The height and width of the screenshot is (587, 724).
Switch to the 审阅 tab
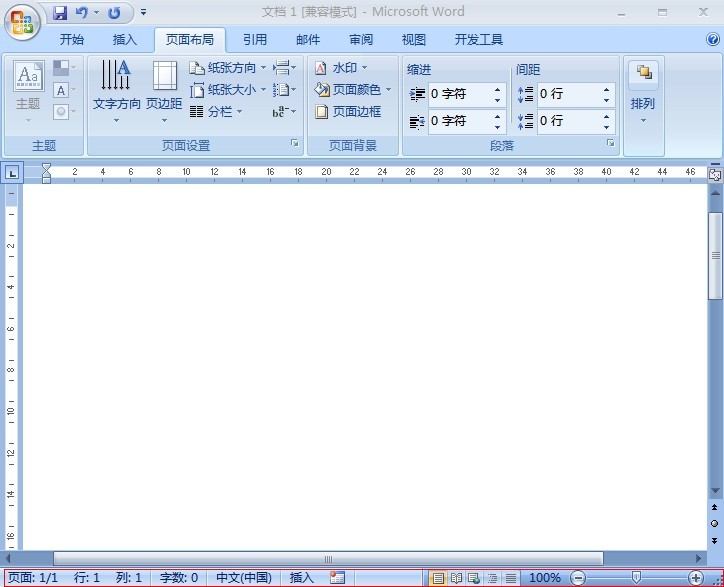coord(361,40)
